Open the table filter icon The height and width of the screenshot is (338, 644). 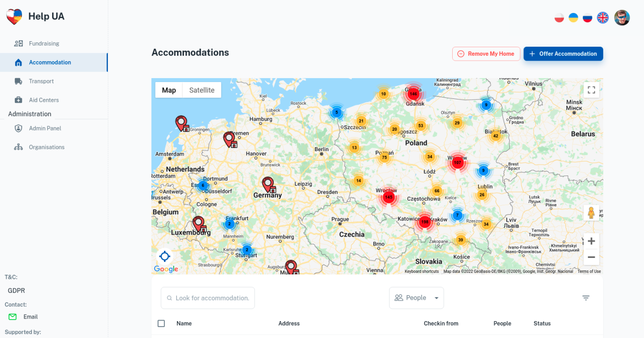586,298
